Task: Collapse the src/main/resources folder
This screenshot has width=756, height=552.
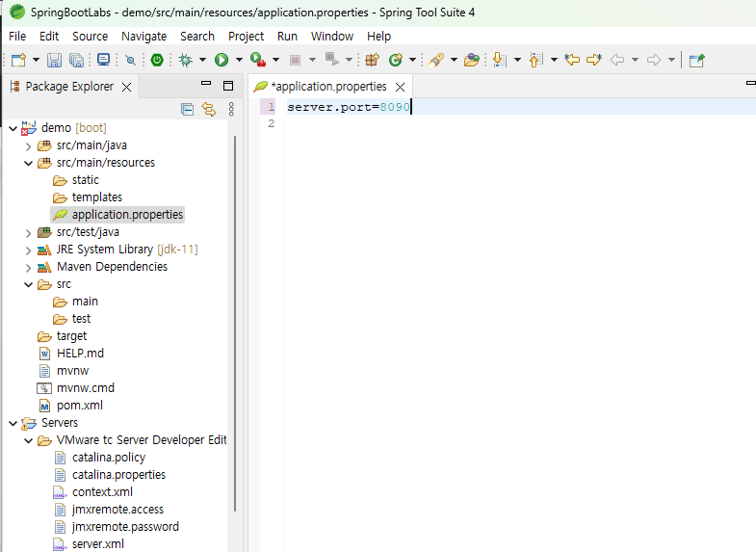Action: pos(29,163)
